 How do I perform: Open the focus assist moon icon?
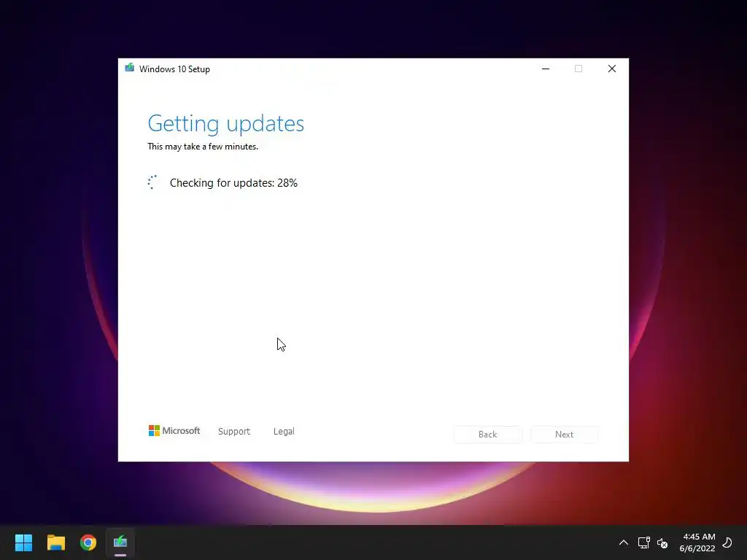tap(727, 542)
